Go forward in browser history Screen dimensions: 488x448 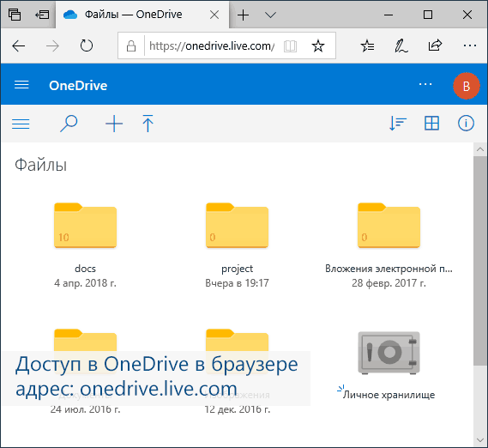coord(52,46)
